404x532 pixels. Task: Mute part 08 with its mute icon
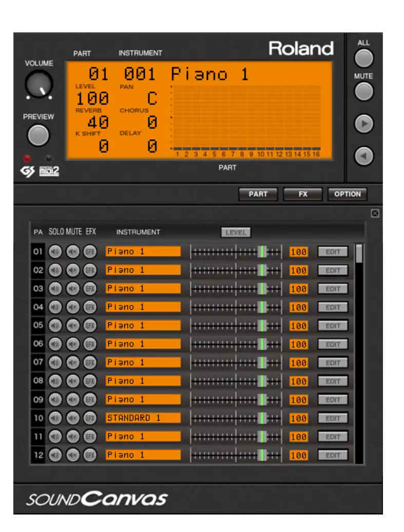click(73, 381)
